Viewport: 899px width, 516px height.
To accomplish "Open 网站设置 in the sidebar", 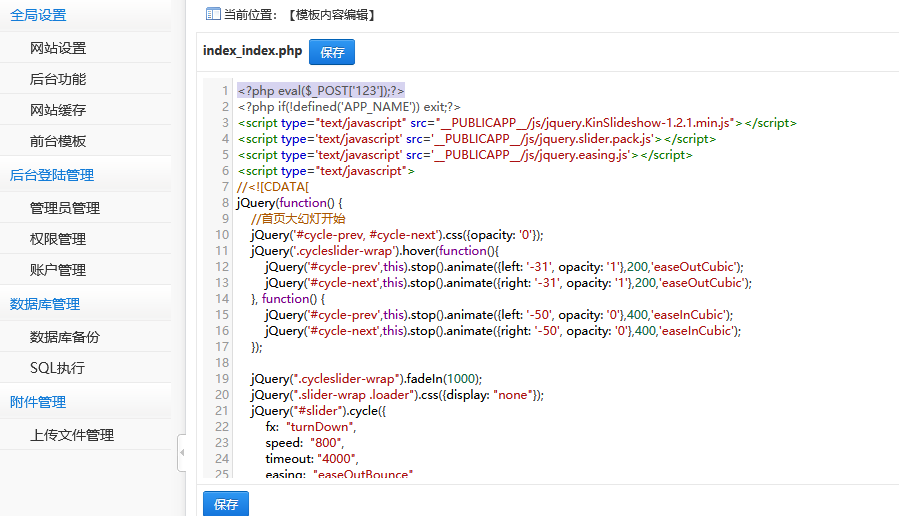I will 58,48.
